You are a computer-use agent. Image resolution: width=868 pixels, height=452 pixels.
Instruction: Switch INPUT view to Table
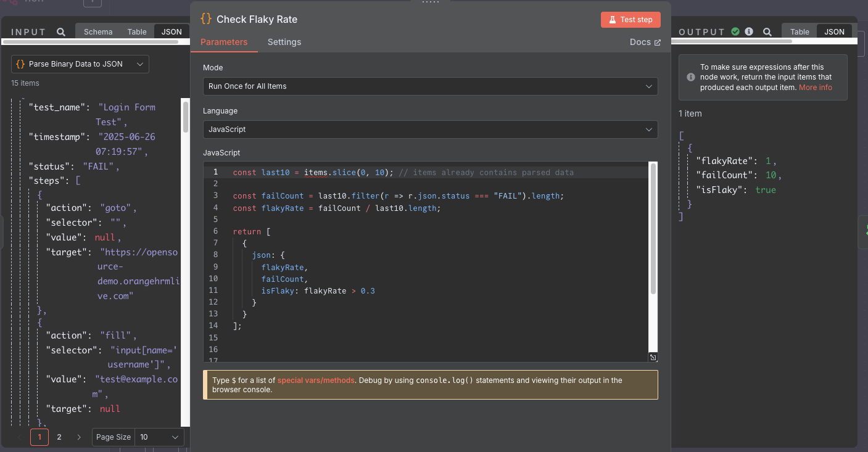point(137,32)
